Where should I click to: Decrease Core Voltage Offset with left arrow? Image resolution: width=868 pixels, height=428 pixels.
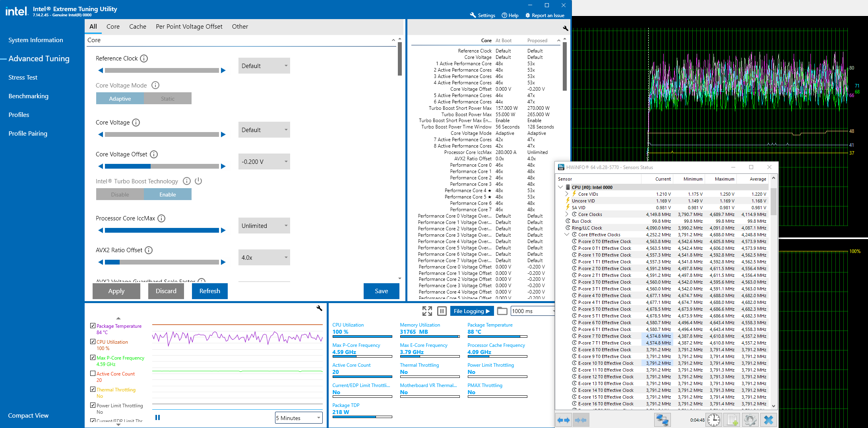click(x=101, y=166)
